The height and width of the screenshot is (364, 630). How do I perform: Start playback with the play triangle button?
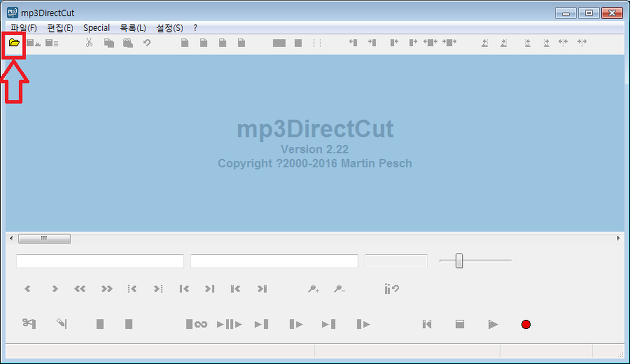(x=493, y=324)
